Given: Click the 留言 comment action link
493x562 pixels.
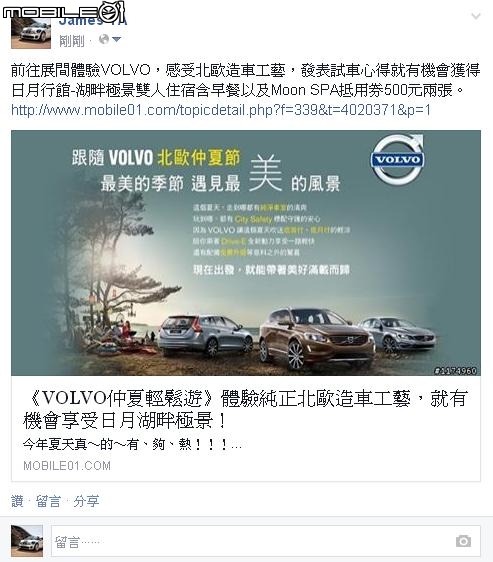Looking at the screenshot, I should (x=48, y=501).
